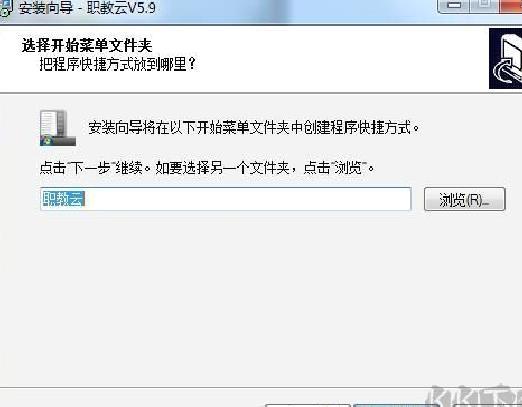Click inside the Start Menu folder name field
Viewport: 522px width, 407px height.
[226, 199]
